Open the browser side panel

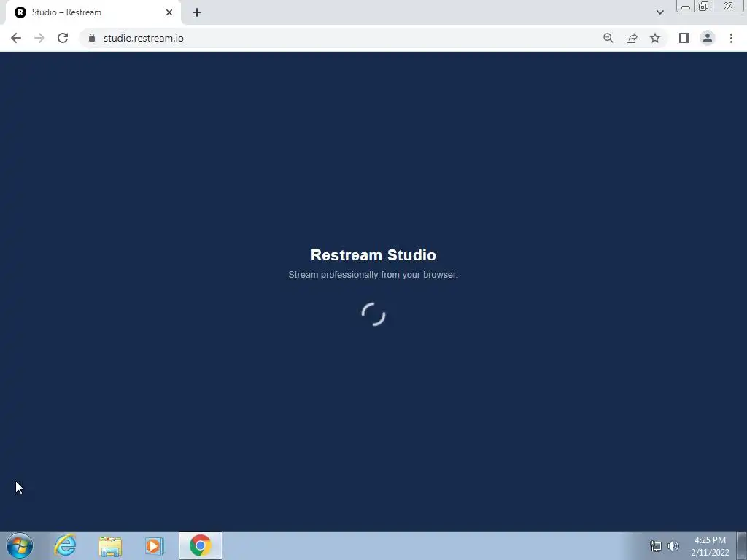(684, 38)
